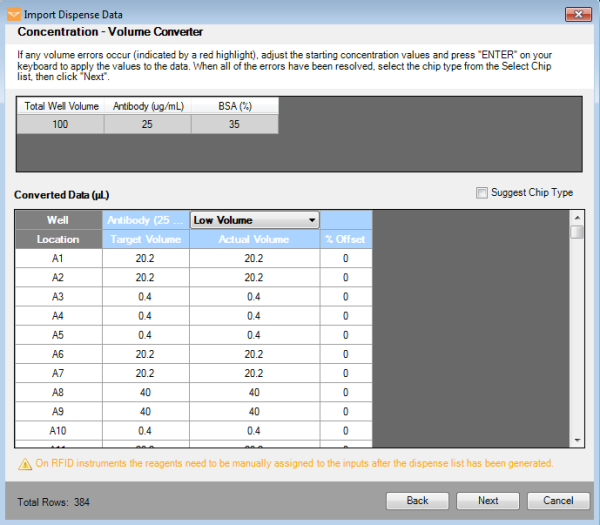The width and height of the screenshot is (600, 525).
Task: Click the Target Volume column header
Action: tap(145, 239)
